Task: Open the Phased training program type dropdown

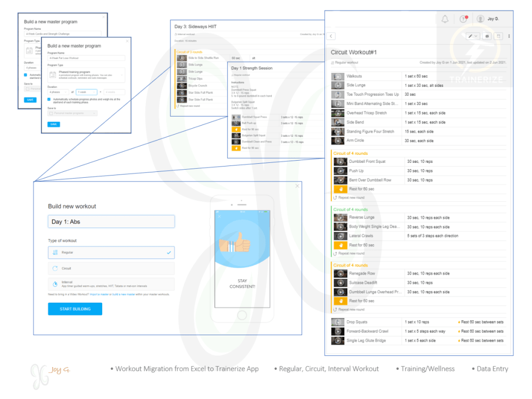Action: (x=86, y=75)
